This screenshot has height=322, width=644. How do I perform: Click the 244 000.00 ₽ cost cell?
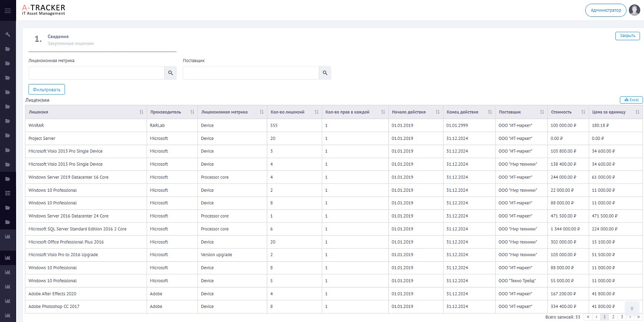[568, 177]
